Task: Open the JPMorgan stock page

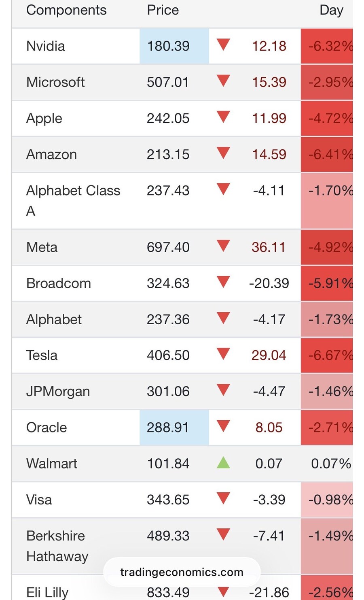Action: pos(58,391)
